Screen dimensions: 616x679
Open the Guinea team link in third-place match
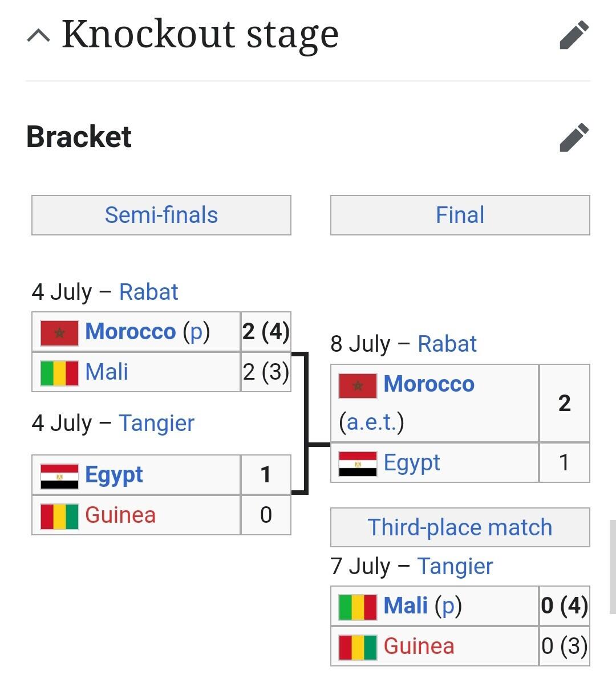[x=419, y=647]
